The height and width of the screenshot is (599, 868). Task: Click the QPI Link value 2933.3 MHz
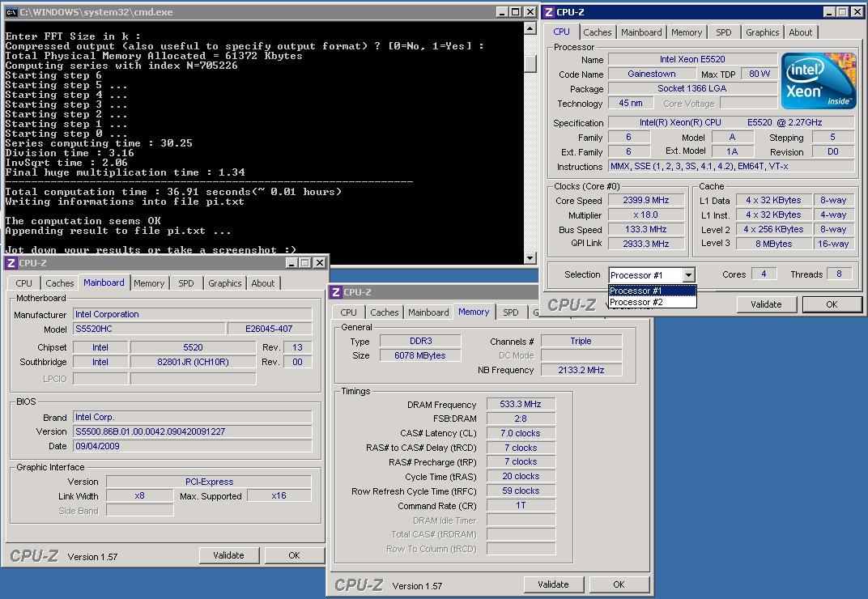[646, 244]
